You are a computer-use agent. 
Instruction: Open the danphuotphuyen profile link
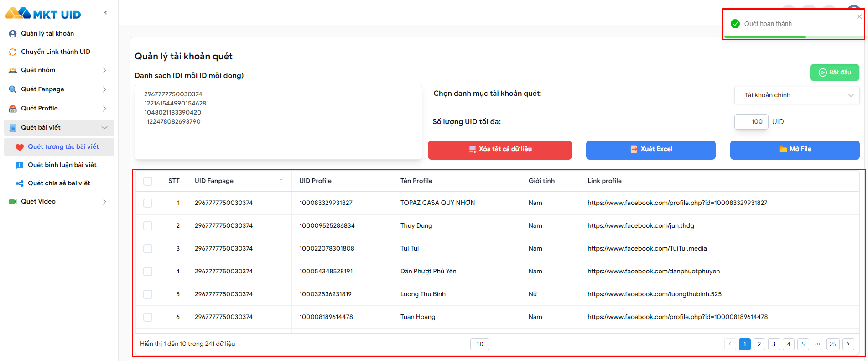[654, 272]
